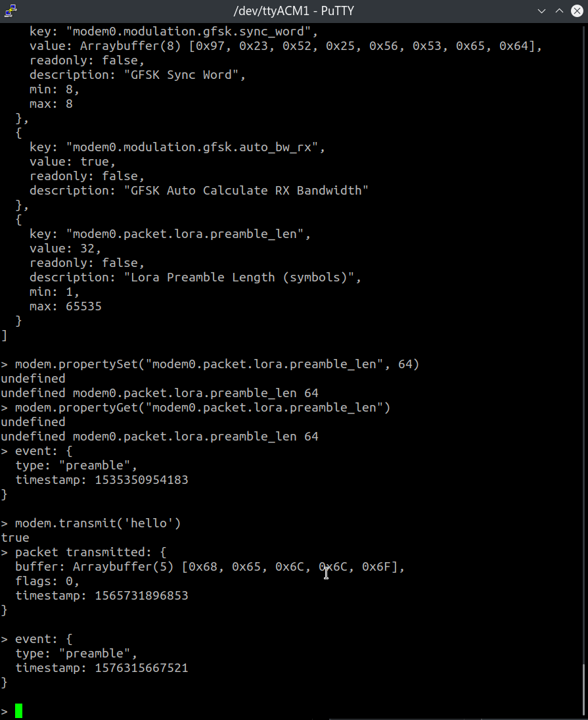Click the sync_word Arraybuffer(8) value line

point(286,46)
